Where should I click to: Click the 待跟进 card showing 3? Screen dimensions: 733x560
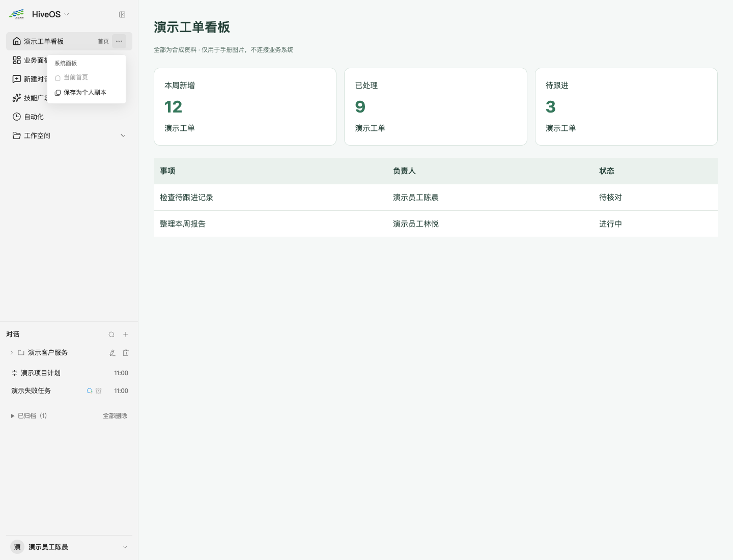626,106
